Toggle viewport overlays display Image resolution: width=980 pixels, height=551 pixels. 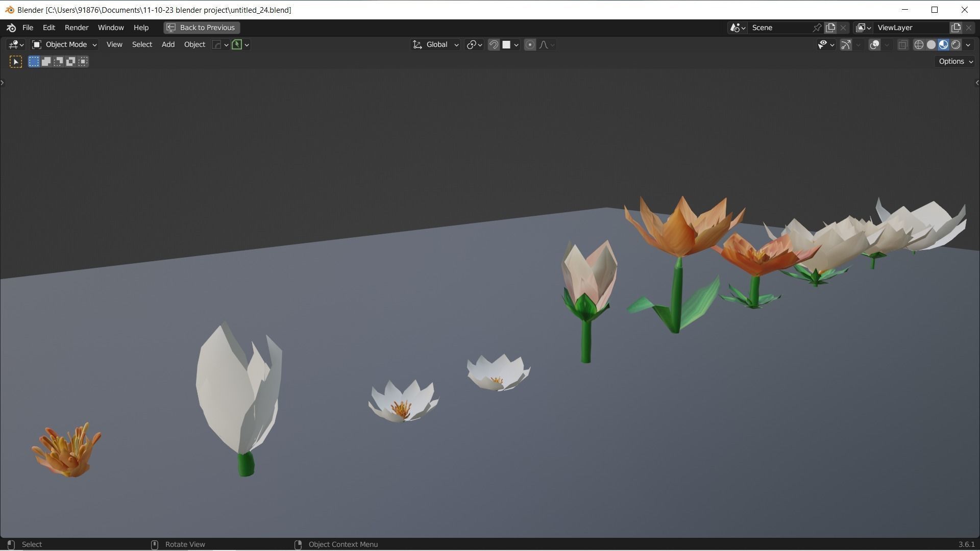[x=874, y=45]
